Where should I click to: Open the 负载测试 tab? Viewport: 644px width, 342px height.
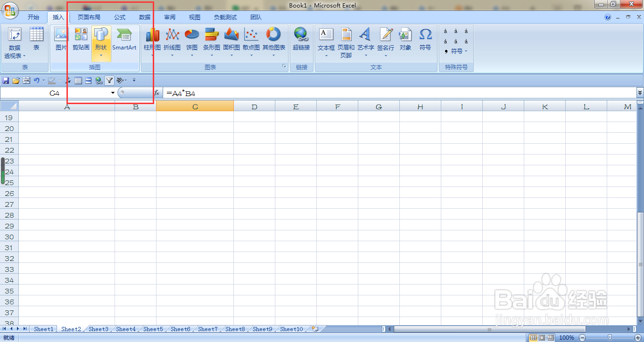(x=225, y=17)
